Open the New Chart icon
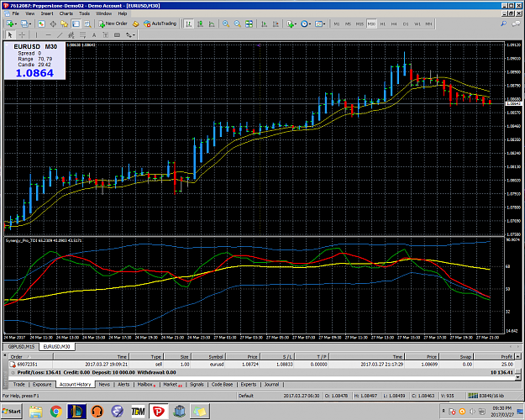This screenshot has height=420, width=525. (10, 24)
